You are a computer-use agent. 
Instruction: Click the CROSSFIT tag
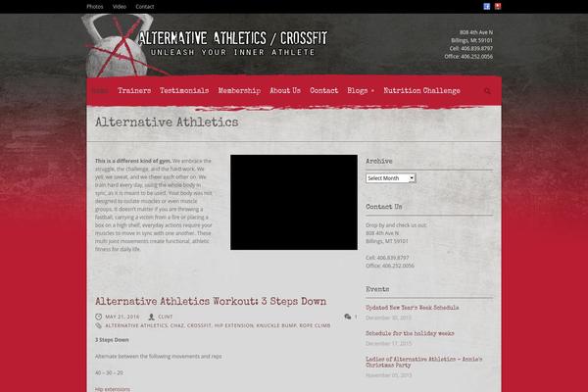pos(199,325)
